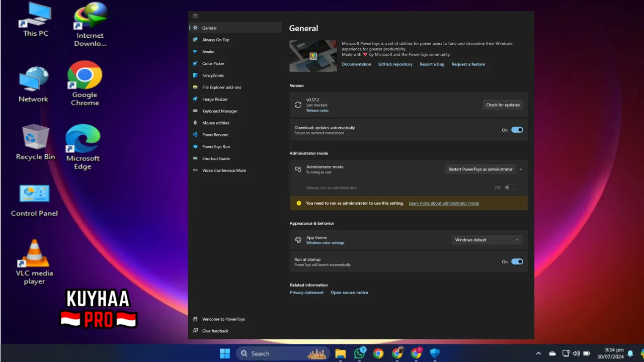Viewport: 644px width, 362px height.
Task: Switch to the Always On Top page
Action: pyautogui.click(x=215, y=40)
